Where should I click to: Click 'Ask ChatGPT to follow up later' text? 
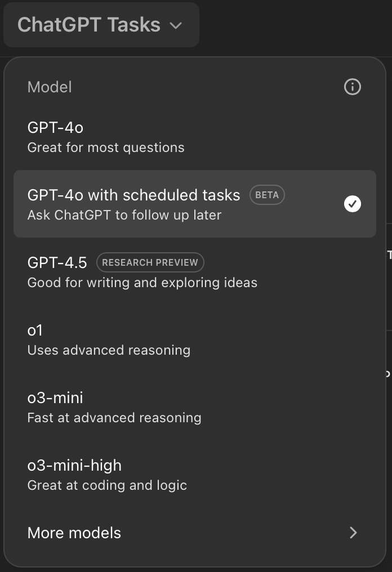pyautogui.click(x=124, y=215)
